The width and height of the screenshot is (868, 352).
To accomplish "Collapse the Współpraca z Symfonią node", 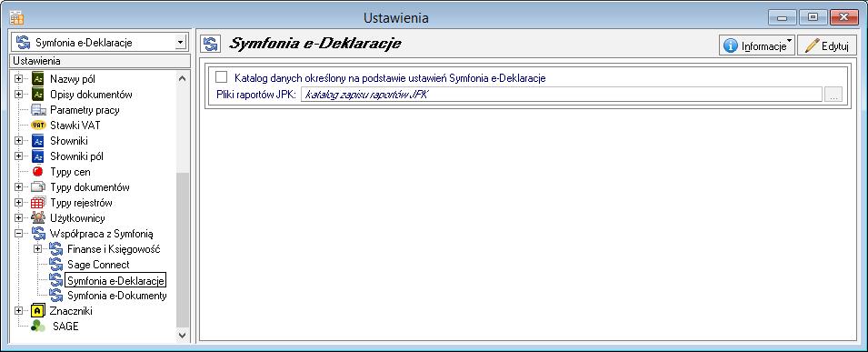I will pyautogui.click(x=19, y=234).
